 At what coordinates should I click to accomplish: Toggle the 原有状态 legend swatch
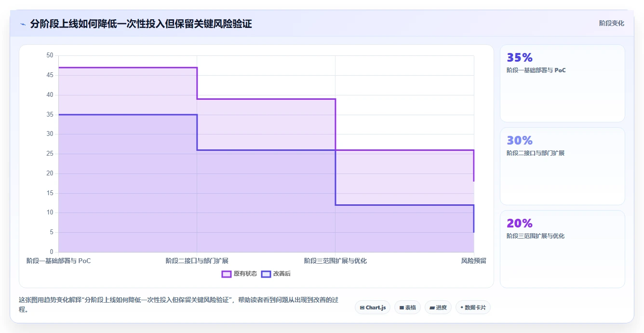point(227,274)
